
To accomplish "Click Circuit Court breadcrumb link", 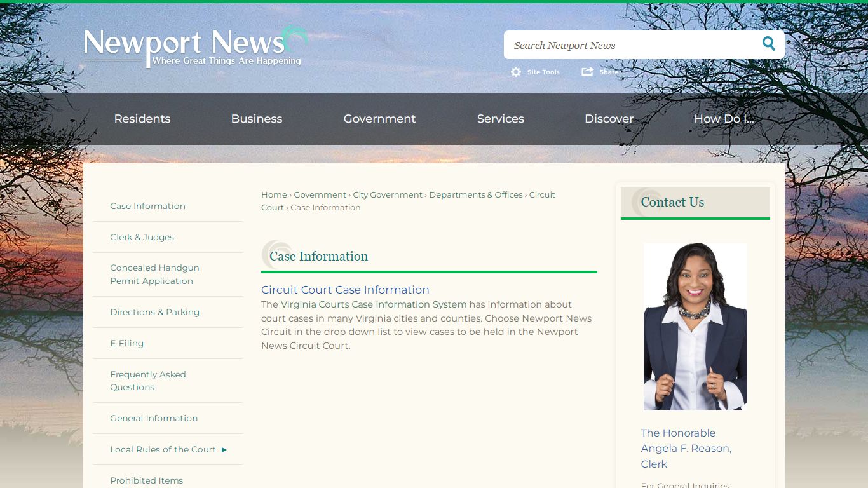I will coord(542,194).
